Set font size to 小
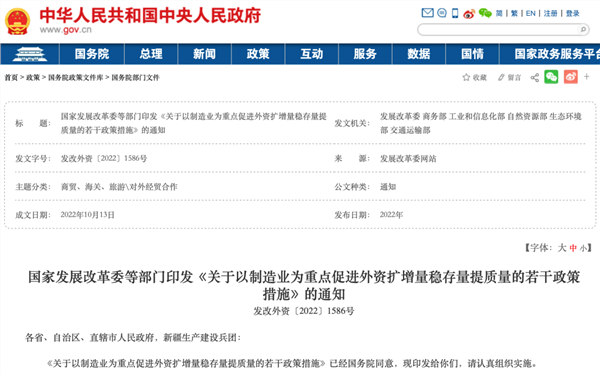600x374 pixels. click(583, 248)
